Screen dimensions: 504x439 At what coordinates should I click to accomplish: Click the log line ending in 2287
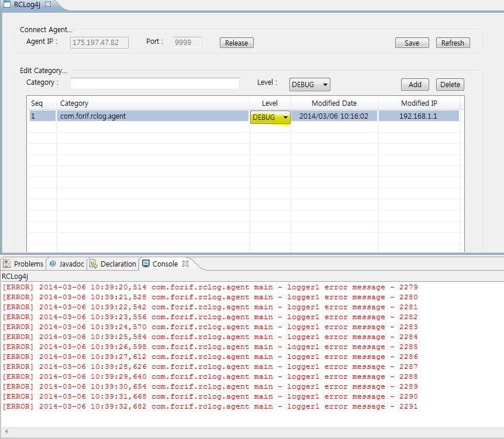[210, 367]
